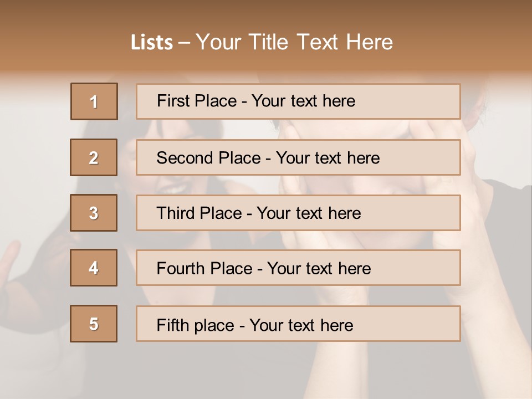The width and height of the screenshot is (532, 399).
Task: Select the number 1 box
Action: pos(94,101)
